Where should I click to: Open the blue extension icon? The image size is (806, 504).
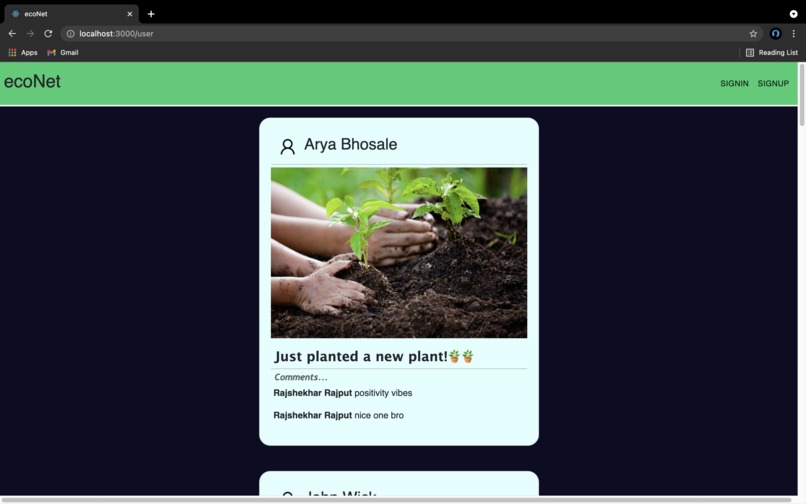click(776, 33)
